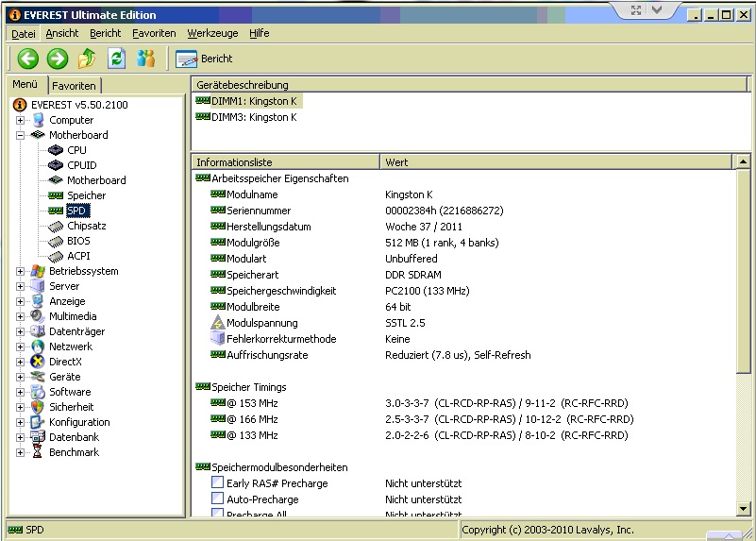Click the green Forward arrow toolbar icon
This screenshot has height=541, width=756.
[x=58, y=59]
